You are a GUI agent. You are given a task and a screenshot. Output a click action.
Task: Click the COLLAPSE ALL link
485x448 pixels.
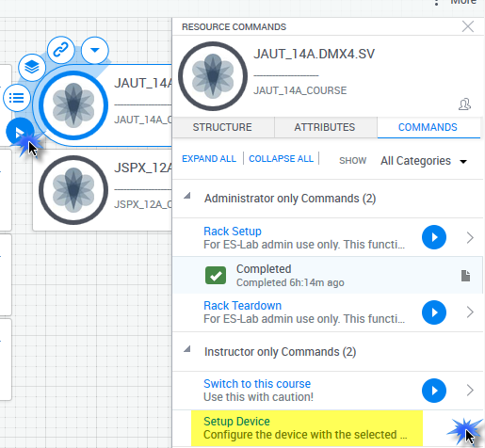pos(282,159)
